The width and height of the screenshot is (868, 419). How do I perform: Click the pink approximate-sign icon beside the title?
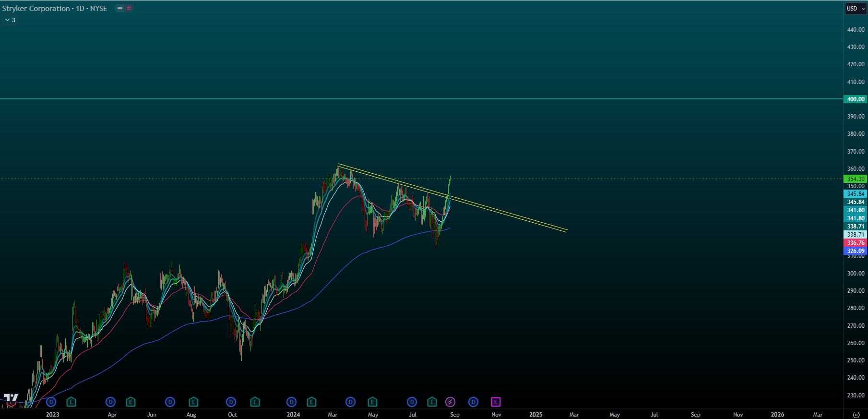tap(129, 8)
